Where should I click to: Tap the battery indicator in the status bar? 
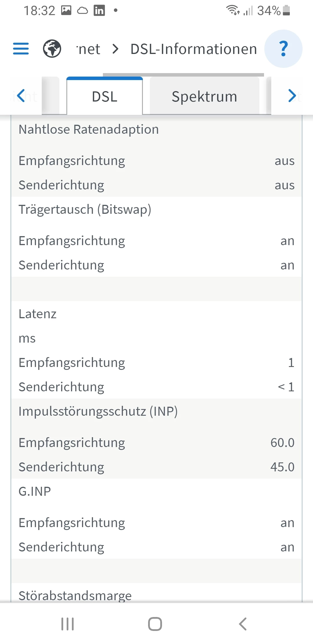point(286,10)
